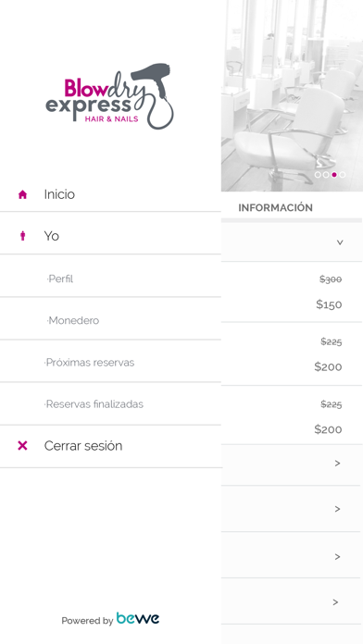Select the INFORMACIÓN tab

[275, 208]
